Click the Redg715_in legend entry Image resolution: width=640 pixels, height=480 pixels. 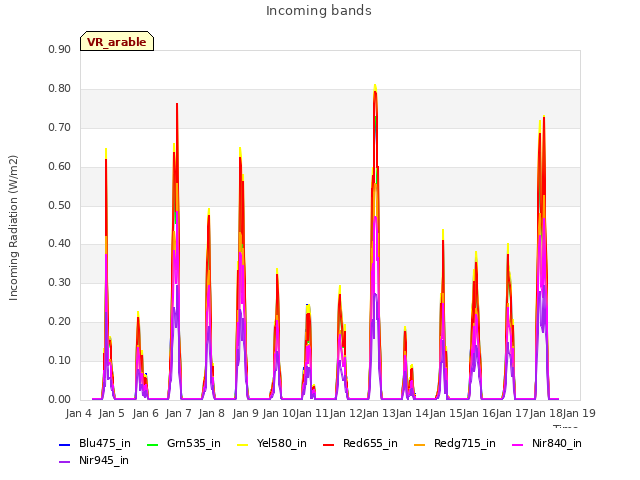pyautogui.click(x=455, y=444)
